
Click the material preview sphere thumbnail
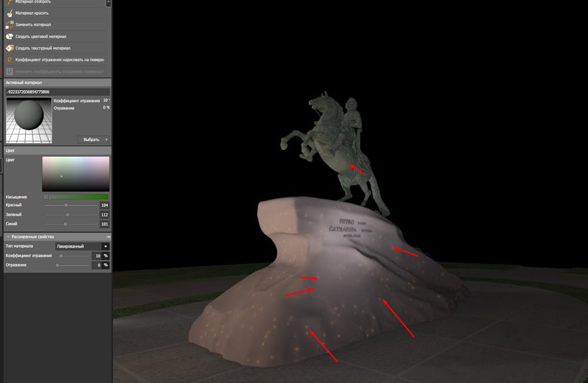pos(29,120)
